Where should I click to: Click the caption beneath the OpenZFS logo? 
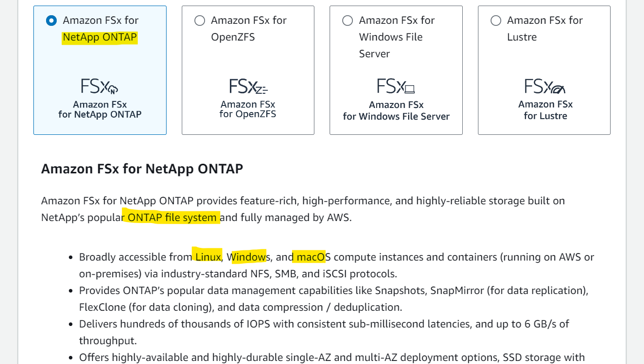248,110
